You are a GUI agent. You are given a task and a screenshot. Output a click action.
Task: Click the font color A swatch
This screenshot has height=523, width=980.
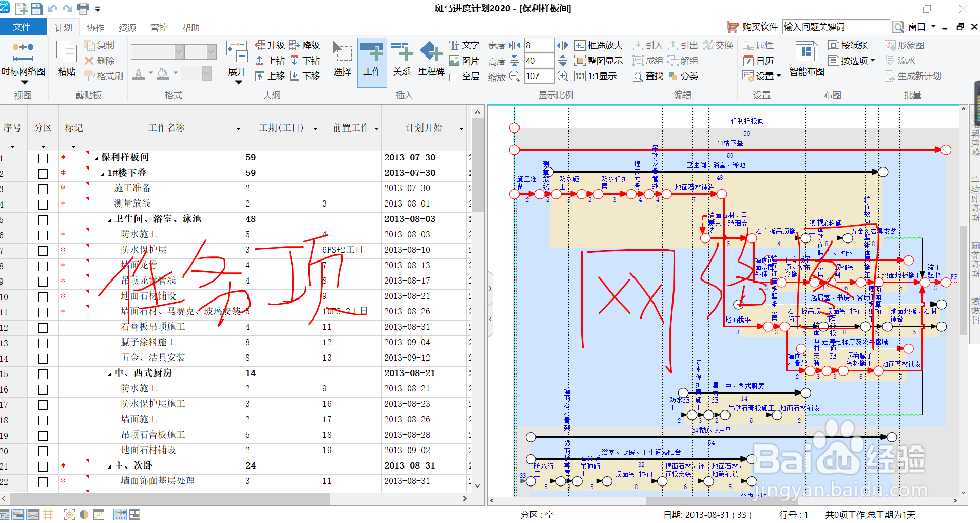pos(139,74)
